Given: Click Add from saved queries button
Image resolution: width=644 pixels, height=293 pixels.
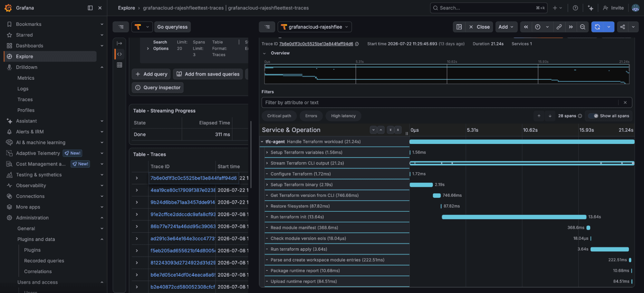Looking at the screenshot, I should 208,74.
